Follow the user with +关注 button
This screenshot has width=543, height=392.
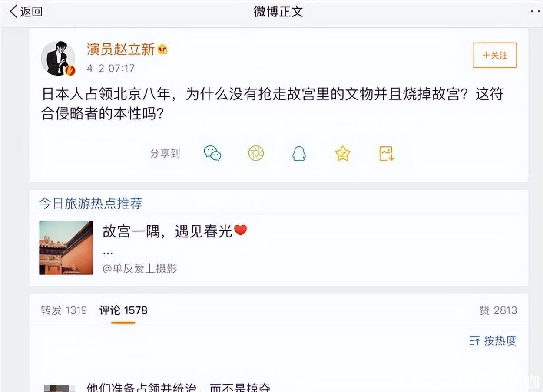pos(495,55)
